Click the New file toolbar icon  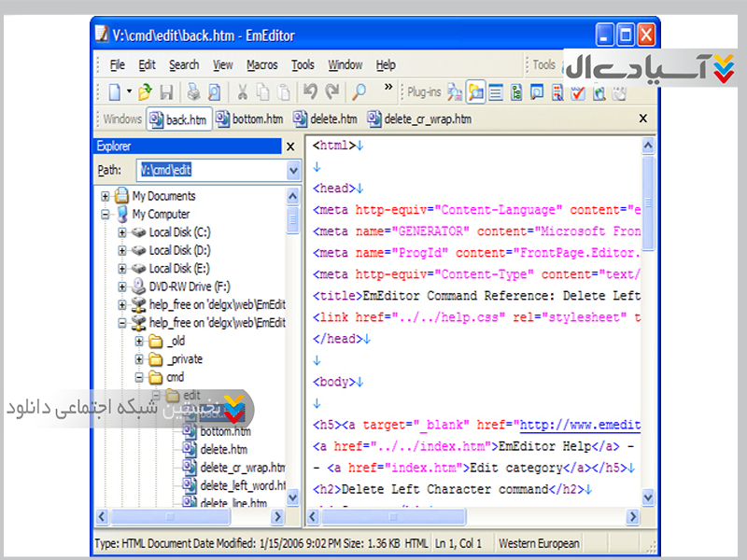[x=113, y=91]
